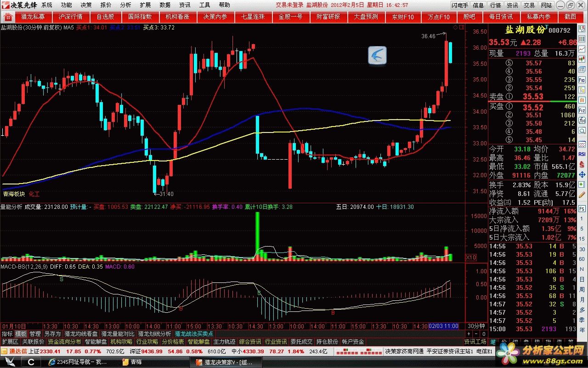This screenshot has height=368, width=588.
Task: Click the magnifier search sidebar icon
Action: [x=582, y=130]
